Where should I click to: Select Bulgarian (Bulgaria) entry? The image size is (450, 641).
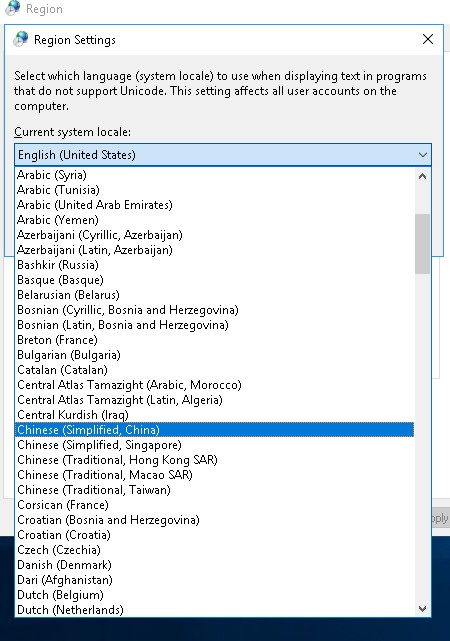click(215, 355)
